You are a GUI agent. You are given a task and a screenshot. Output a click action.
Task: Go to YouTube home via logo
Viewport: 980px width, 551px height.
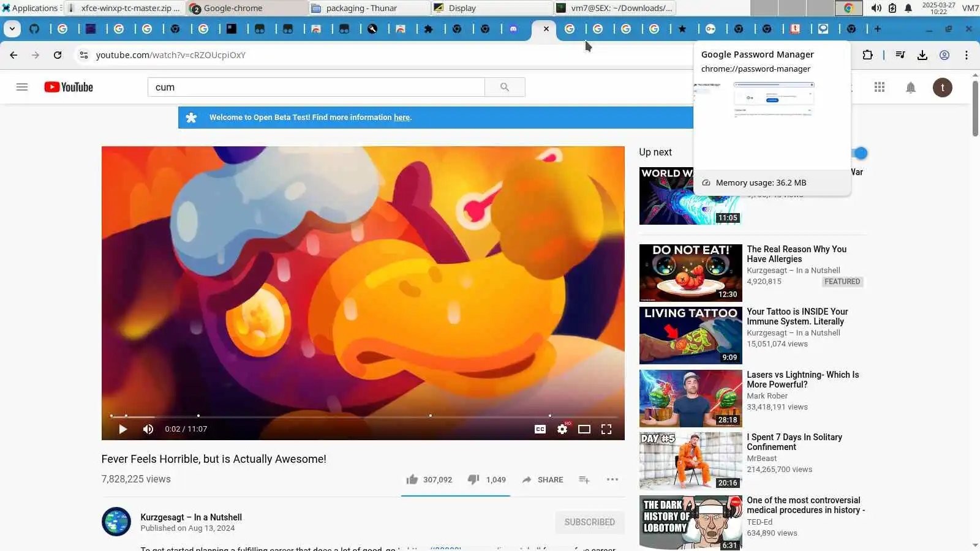pyautogui.click(x=69, y=87)
